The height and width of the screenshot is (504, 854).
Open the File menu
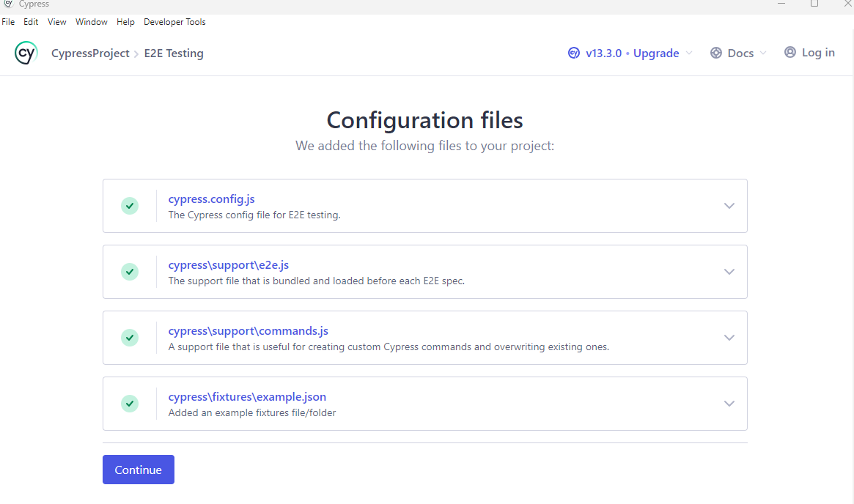(x=8, y=22)
